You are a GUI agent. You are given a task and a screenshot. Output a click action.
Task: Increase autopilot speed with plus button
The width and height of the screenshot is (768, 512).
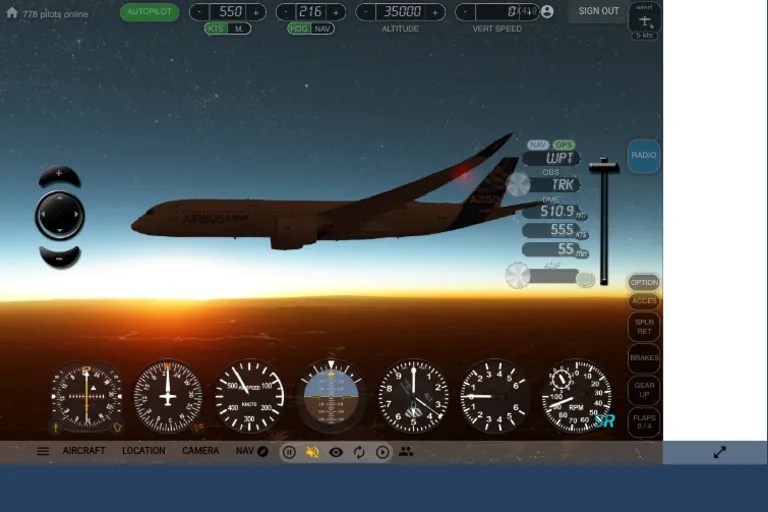point(256,12)
